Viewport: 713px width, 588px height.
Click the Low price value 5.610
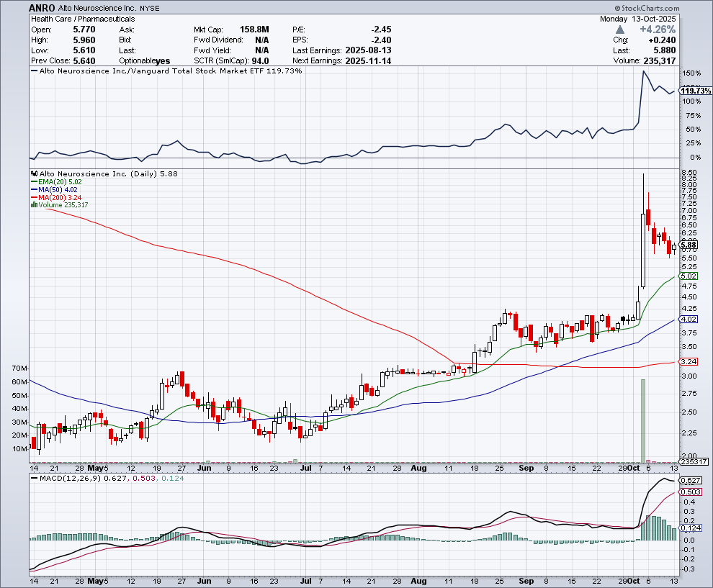point(84,50)
